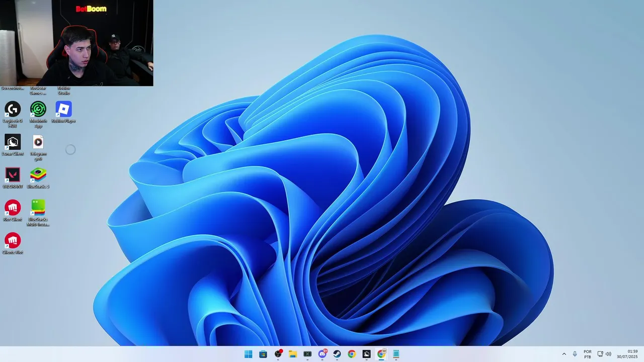The image size is (644, 362).
Task: Select the Rockstar Games label
Action: click(38, 90)
